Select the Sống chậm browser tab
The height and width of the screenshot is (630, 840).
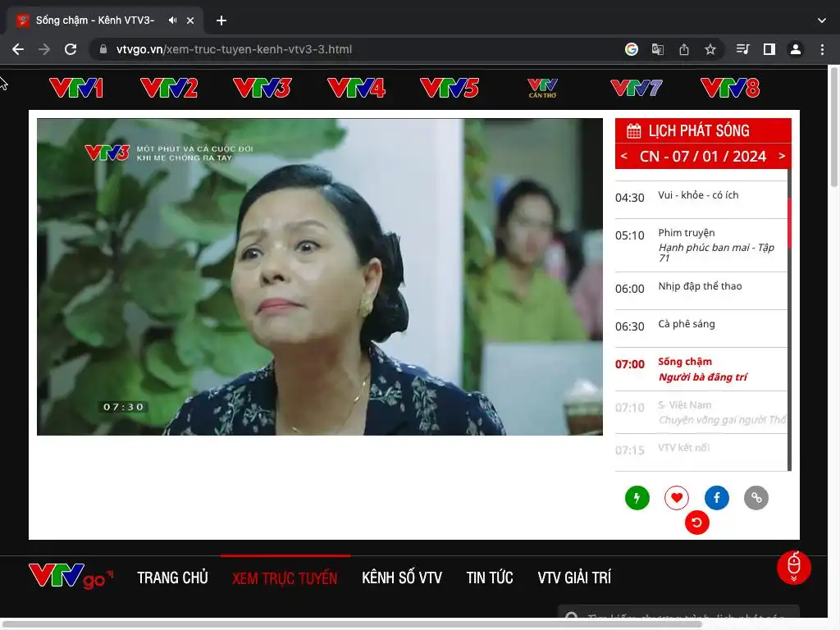[105, 21]
